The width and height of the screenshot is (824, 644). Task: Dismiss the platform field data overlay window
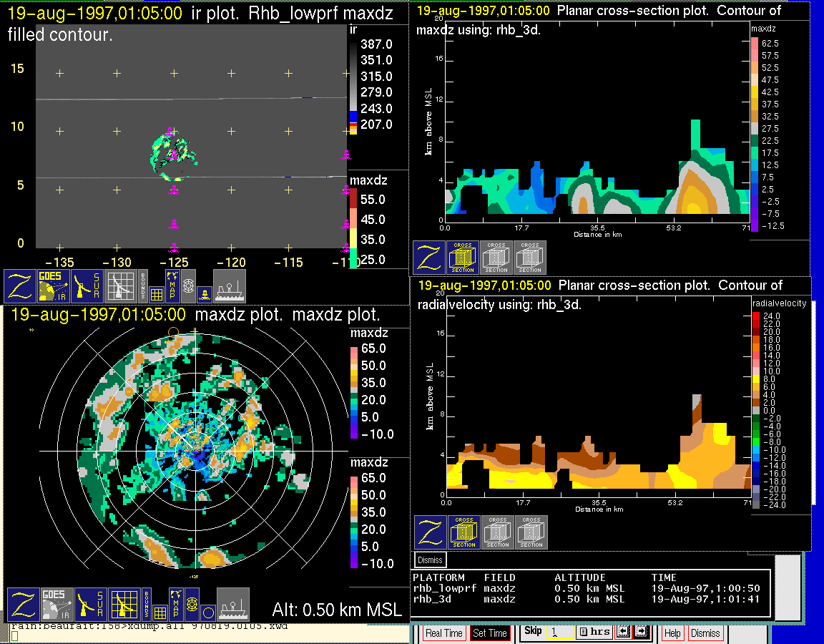click(x=431, y=560)
